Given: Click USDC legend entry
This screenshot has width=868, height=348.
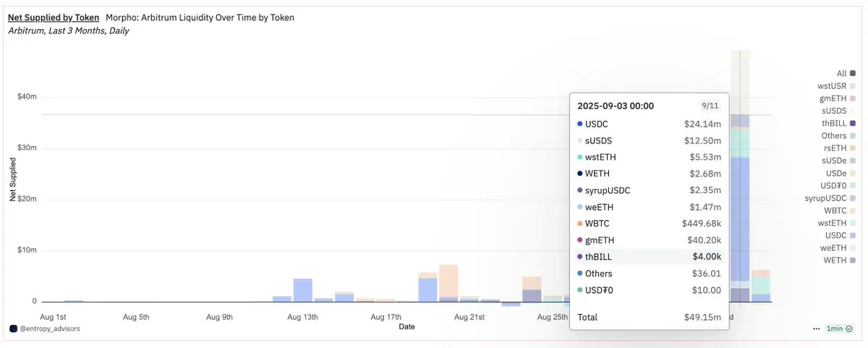Looking at the screenshot, I should click(841, 235).
